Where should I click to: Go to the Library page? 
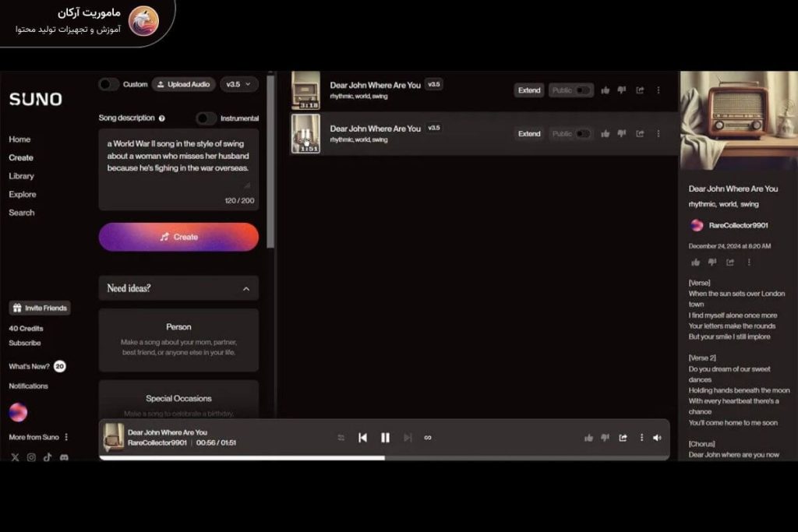(21, 176)
